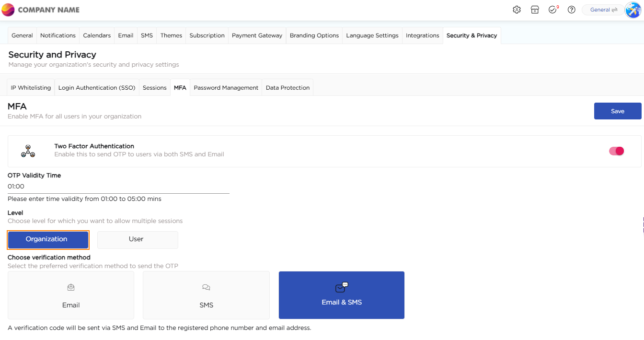Save the MFA settings
The image size is (644, 340).
(x=617, y=111)
